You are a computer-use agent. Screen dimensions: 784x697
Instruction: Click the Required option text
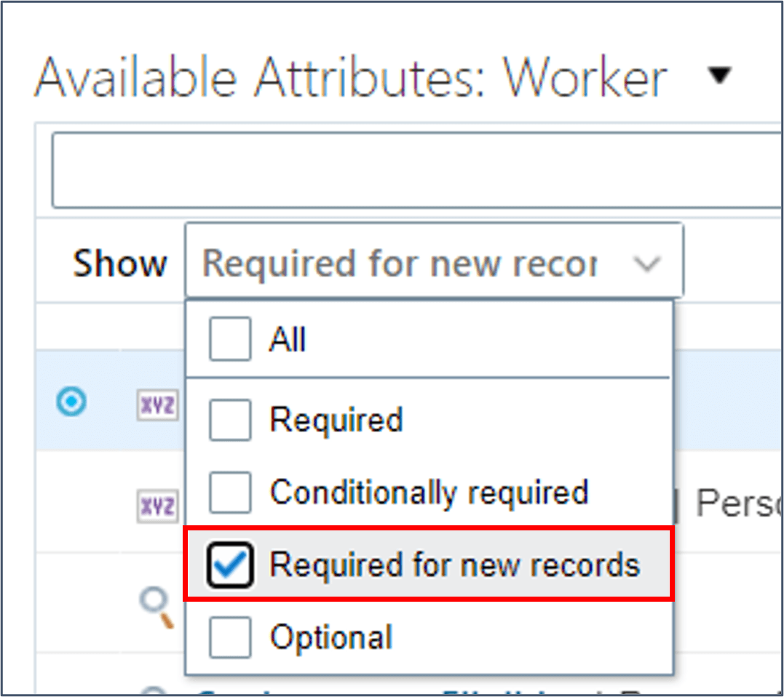pos(336,420)
